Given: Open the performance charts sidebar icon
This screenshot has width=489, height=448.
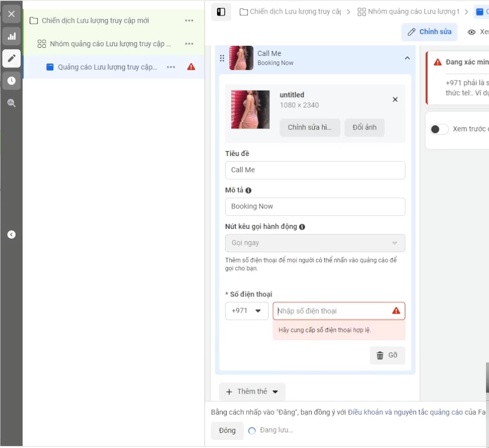Looking at the screenshot, I should pos(12,36).
